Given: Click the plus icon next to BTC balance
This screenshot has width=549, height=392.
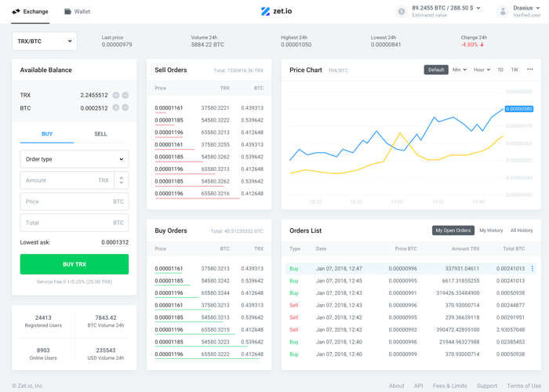Looking at the screenshot, I should [115, 108].
